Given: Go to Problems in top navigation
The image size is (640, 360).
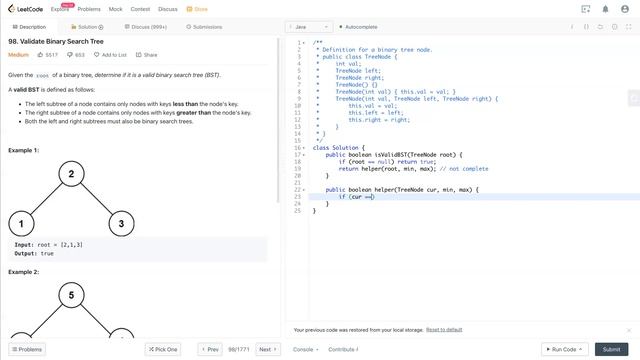Looking at the screenshot, I should coord(89,9).
